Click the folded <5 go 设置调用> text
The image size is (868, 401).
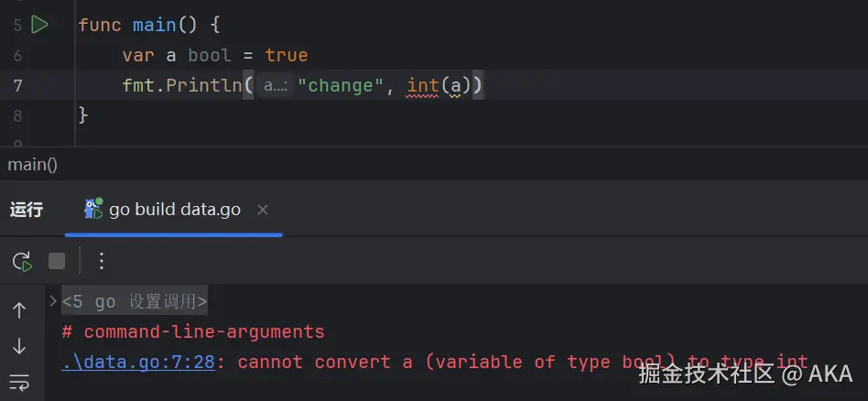click(135, 301)
